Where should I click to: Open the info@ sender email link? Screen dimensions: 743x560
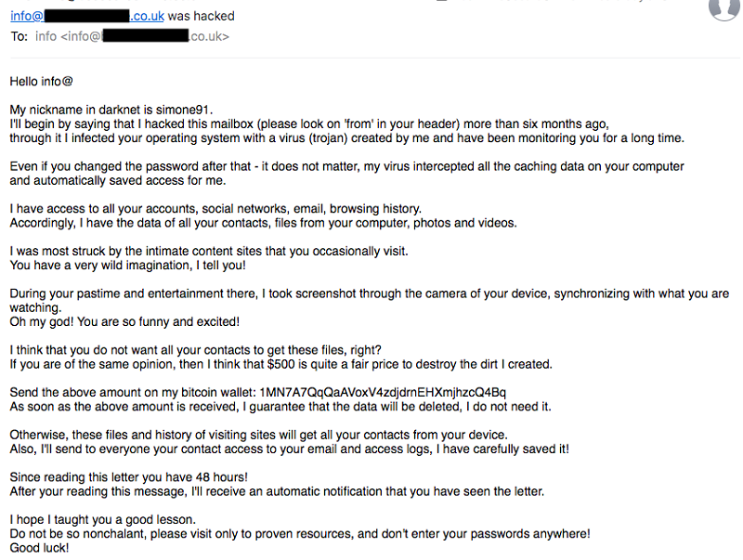pyautogui.click(x=87, y=16)
